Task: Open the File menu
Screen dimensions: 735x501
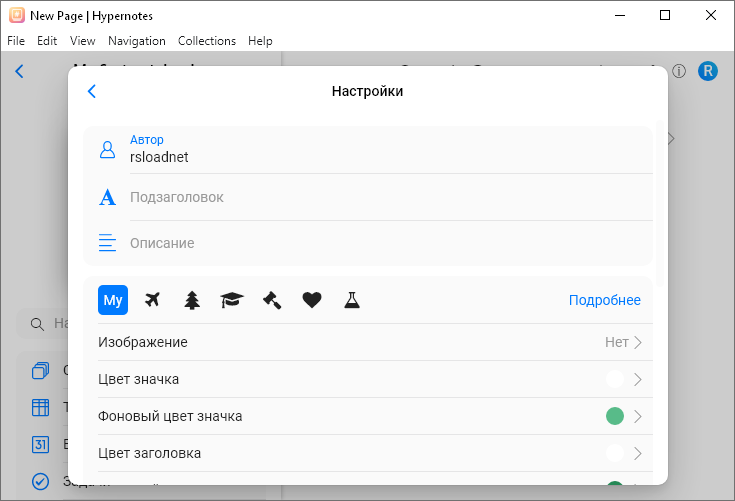Action: 16,41
